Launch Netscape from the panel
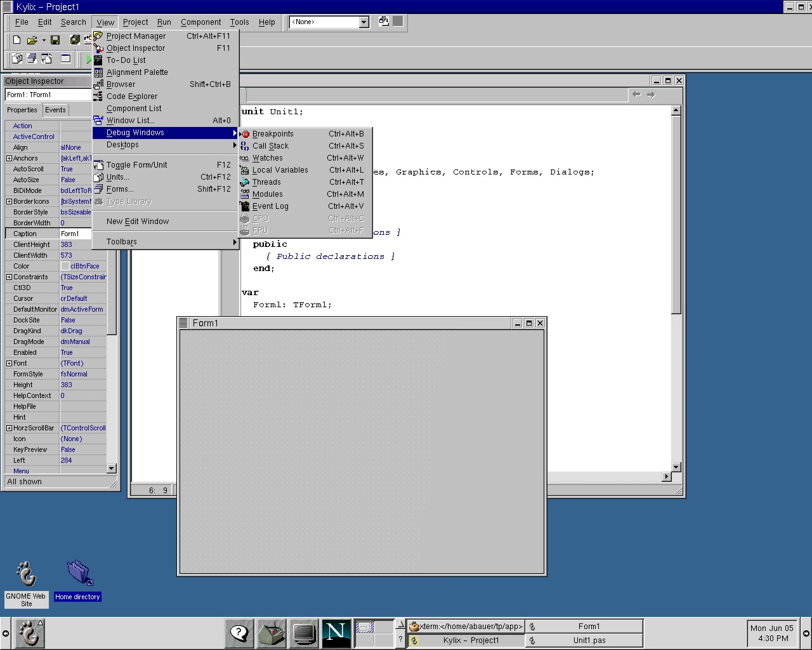812x650 pixels. click(x=336, y=633)
